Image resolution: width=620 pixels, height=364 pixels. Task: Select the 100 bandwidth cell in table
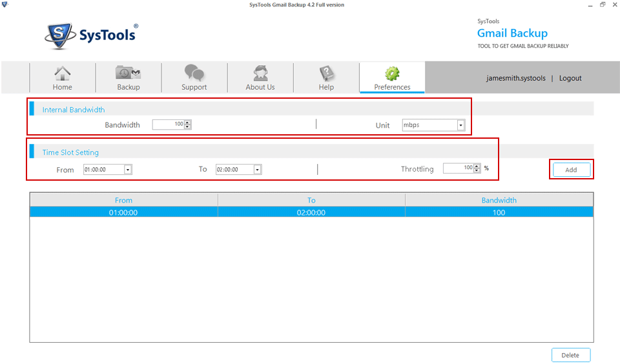pyautogui.click(x=499, y=212)
